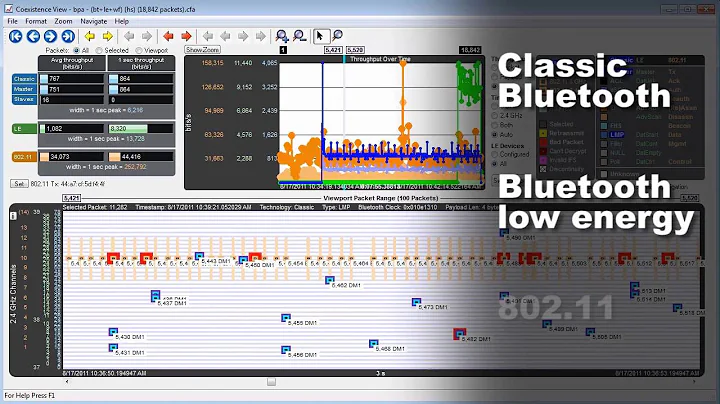Screen dimensions: 720x404
Task: Open the File menu
Action: tap(12, 21)
